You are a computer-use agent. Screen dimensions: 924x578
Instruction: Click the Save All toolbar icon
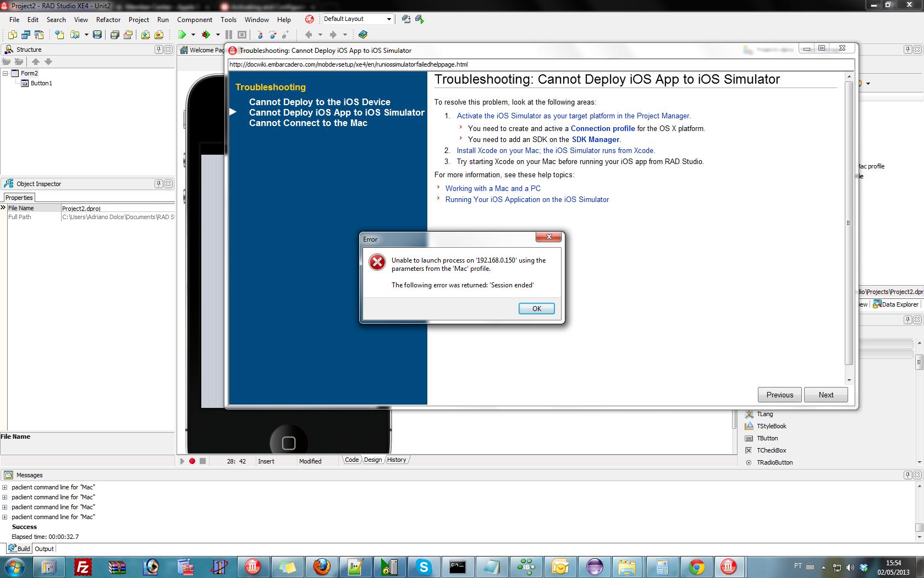click(x=114, y=35)
